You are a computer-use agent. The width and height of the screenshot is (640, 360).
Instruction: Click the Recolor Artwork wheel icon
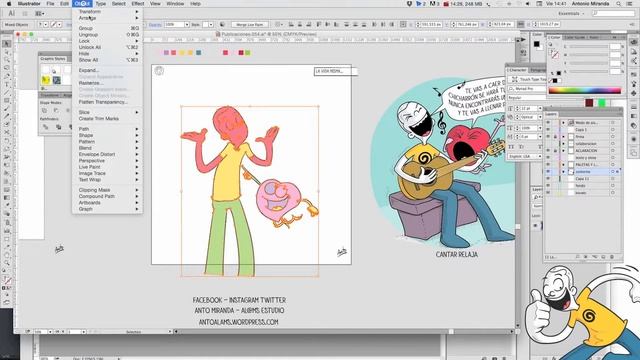pos(222,24)
